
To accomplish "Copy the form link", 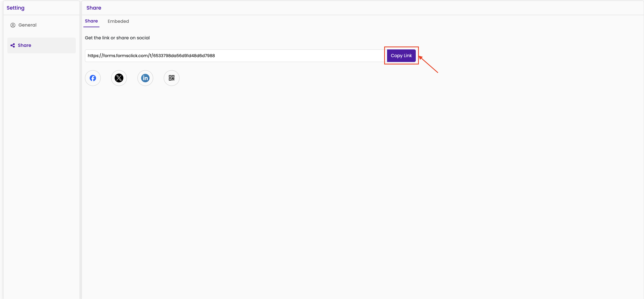I will [401, 56].
